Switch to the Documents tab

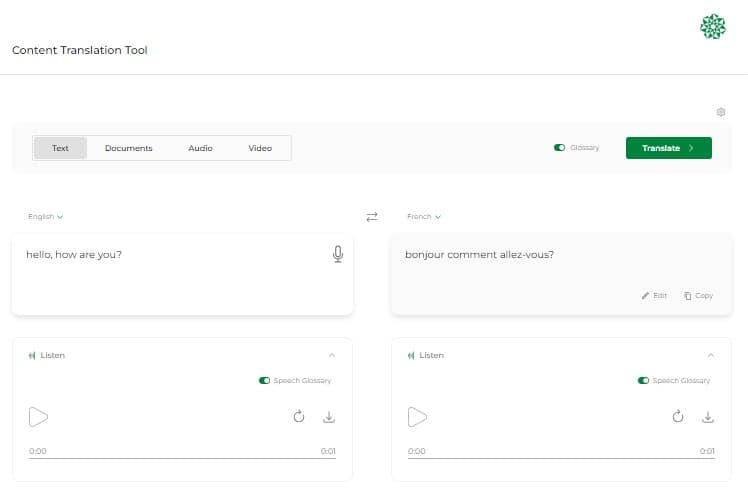[128, 148]
